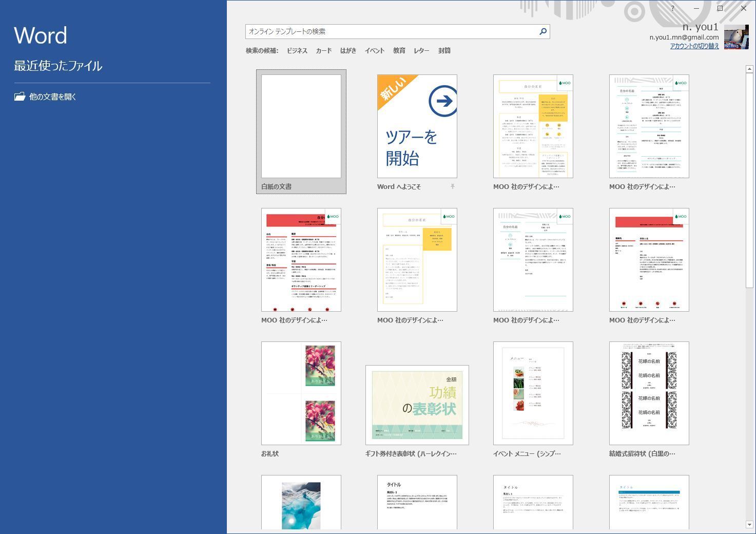The height and width of the screenshot is (534, 756).
Task: Select the 教育 search suggestion
Action: tap(399, 50)
